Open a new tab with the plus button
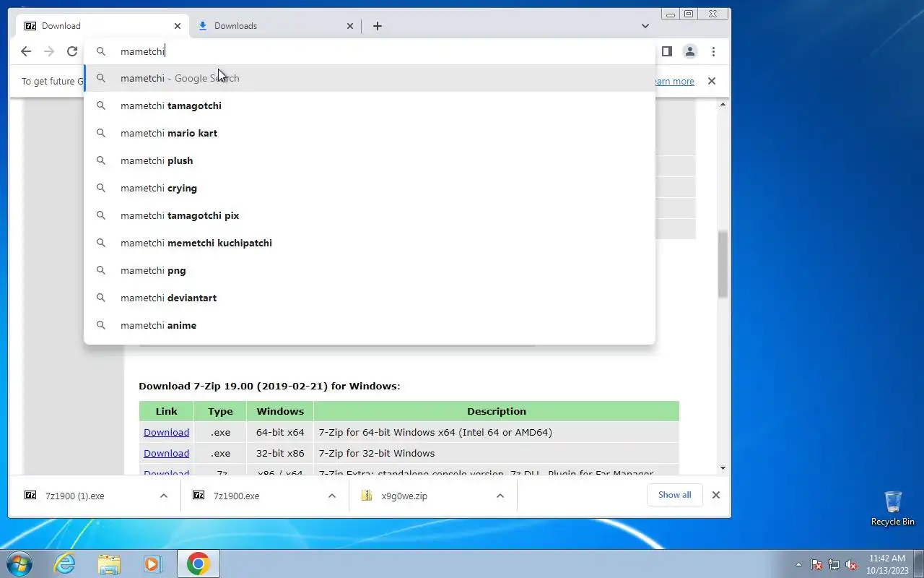Viewport: 924px width, 578px height. 378,26
